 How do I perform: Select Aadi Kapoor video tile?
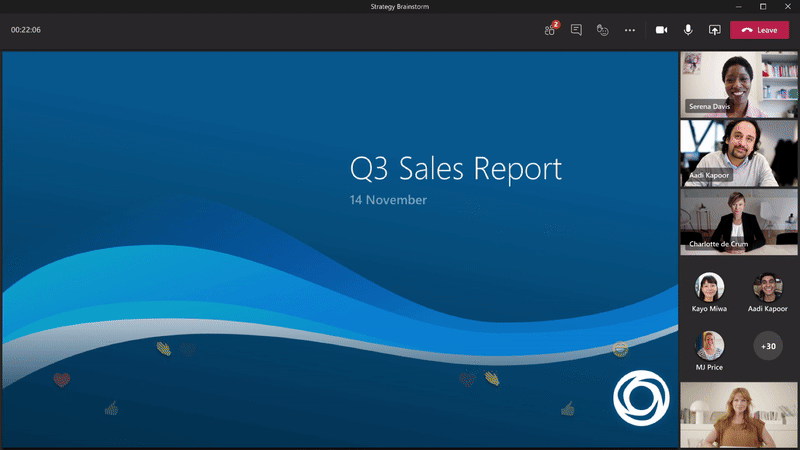click(x=738, y=153)
